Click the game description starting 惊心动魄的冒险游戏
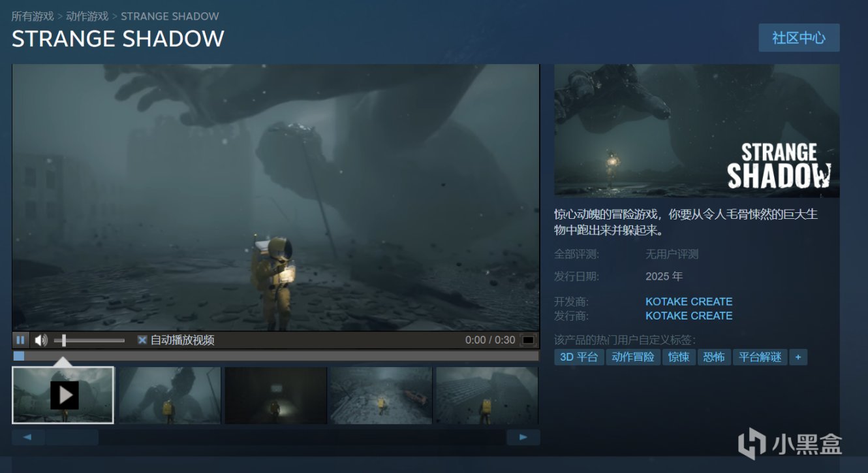 coord(687,222)
